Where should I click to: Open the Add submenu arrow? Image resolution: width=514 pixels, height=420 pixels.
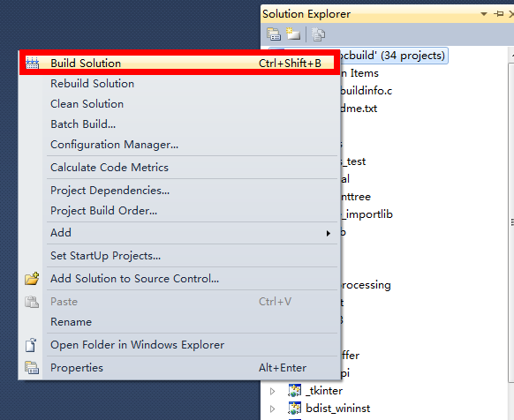point(329,233)
